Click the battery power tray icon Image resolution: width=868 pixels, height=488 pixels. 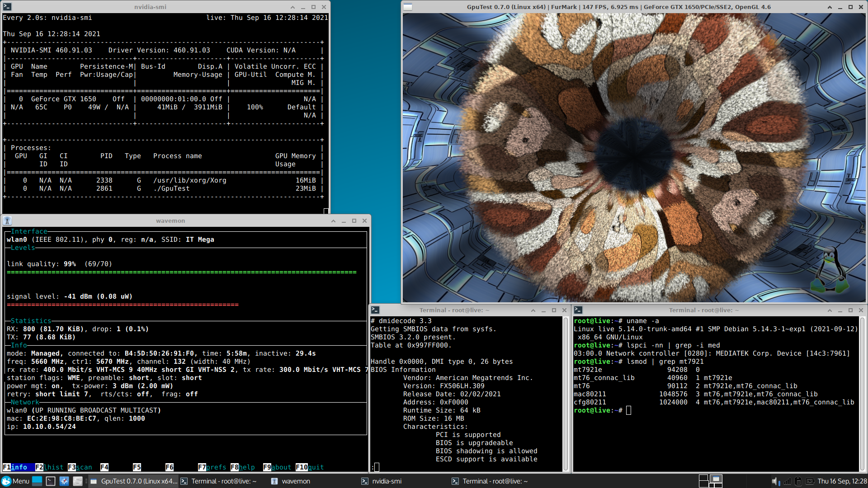tap(810, 481)
